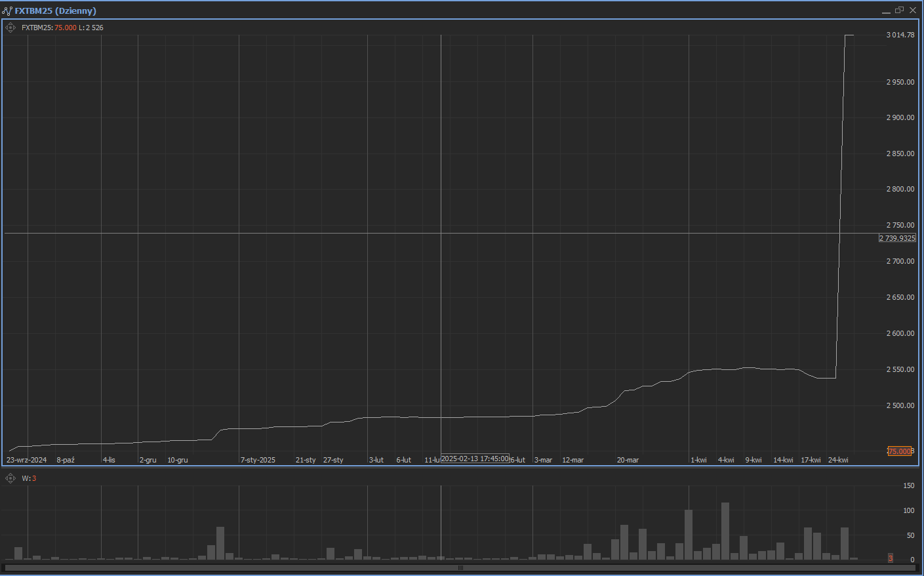Click the move handle icon in price panel
Viewport: 924px width, 576px height.
pos(10,28)
